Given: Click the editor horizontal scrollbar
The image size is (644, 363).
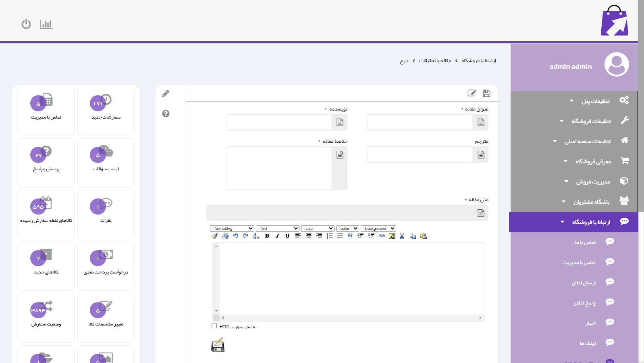Looking at the screenshot, I should point(351,318).
